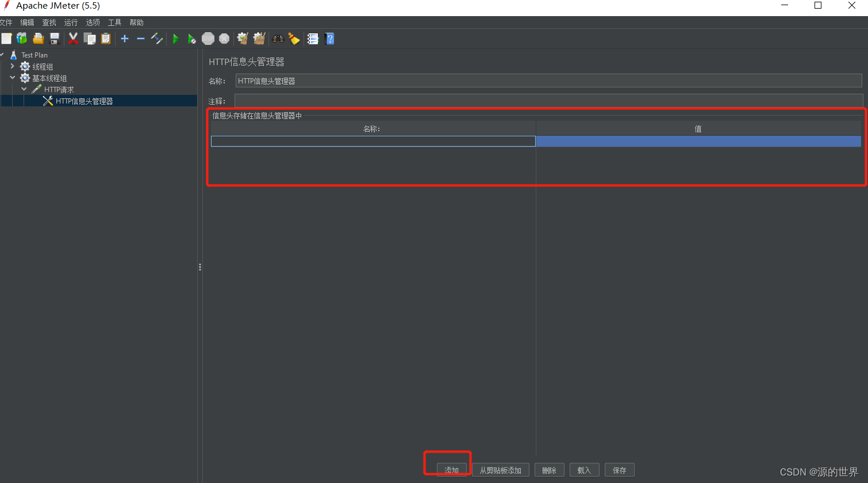Click the 从剪贴板添加 button
This screenshot has width=868, height=483.
pyautogui.click(x=501, y=470)
